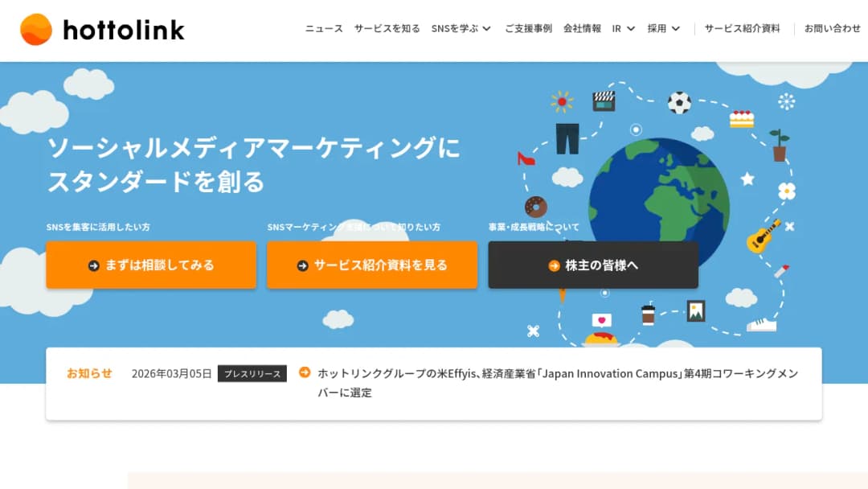
Task: Click the white flower icon near globe
Action: point(787,191)
